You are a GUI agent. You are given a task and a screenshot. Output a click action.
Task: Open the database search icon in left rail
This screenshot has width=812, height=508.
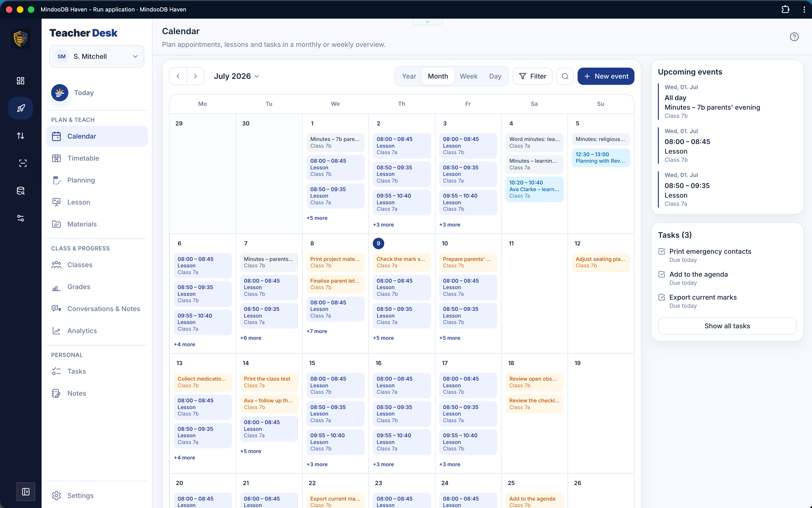pos(21,191)
